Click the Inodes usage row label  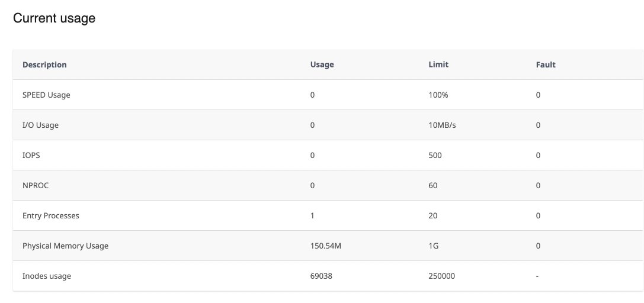47,276
